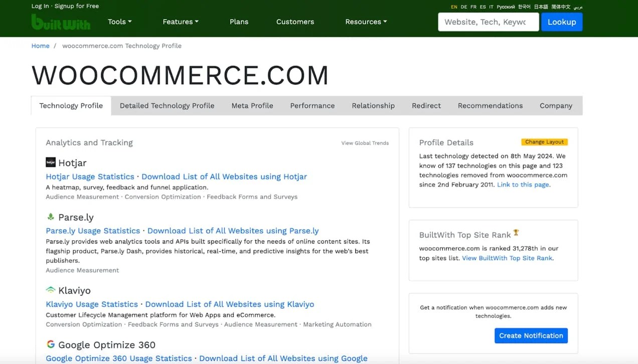Click the Analytics and Tracking heading
Image resolution: width=638 pixels, height=364 pixels.
pyautogui.click(x=89, y=142)
